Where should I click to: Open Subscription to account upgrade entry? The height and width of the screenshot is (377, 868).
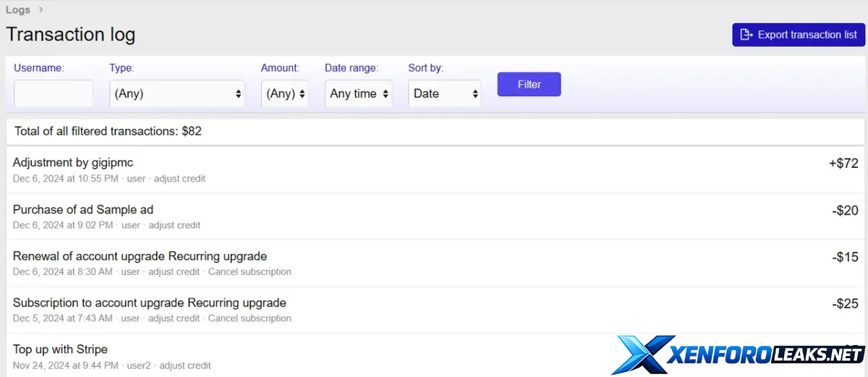click(150, 302)
